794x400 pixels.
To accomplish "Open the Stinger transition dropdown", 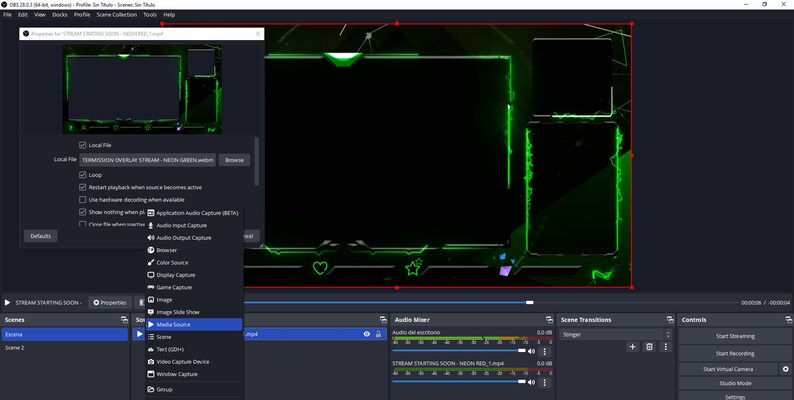I will point(615,335).
